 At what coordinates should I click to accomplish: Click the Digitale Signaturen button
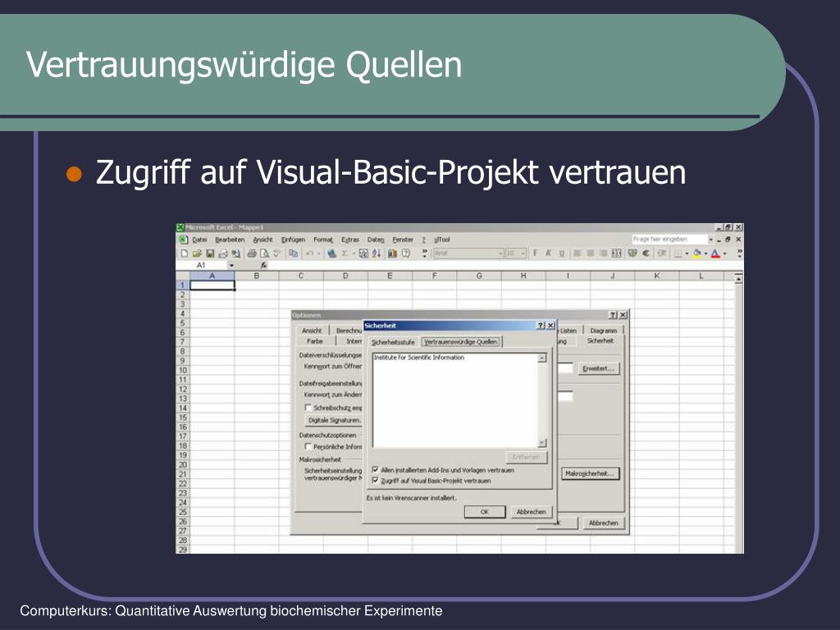333,420
